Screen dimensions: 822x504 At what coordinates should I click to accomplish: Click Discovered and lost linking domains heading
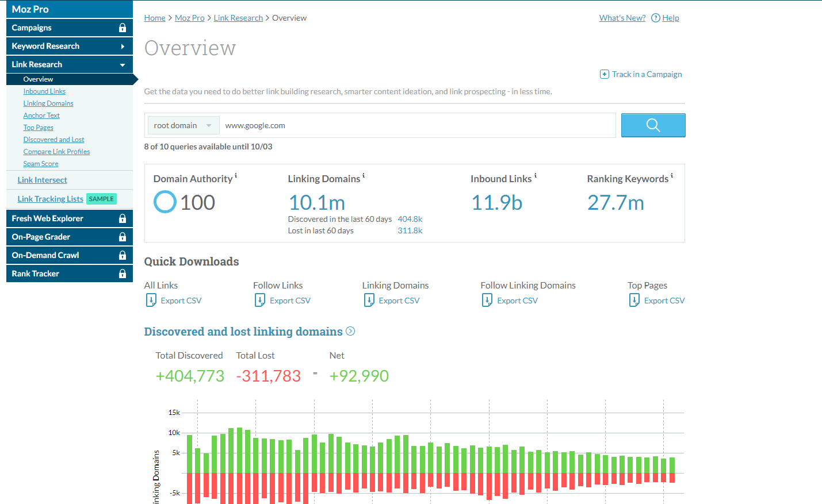pos(243,332)
